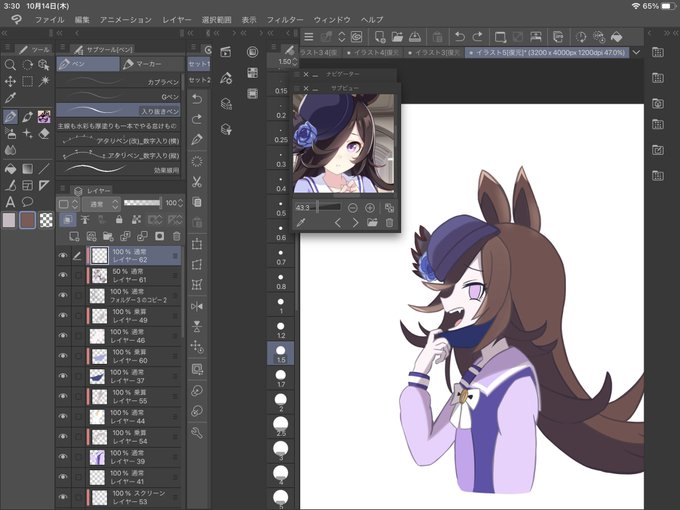Select the Fill bucket tool
The height and width of the screenshot is (510, 680).
(x=10, y=168)
